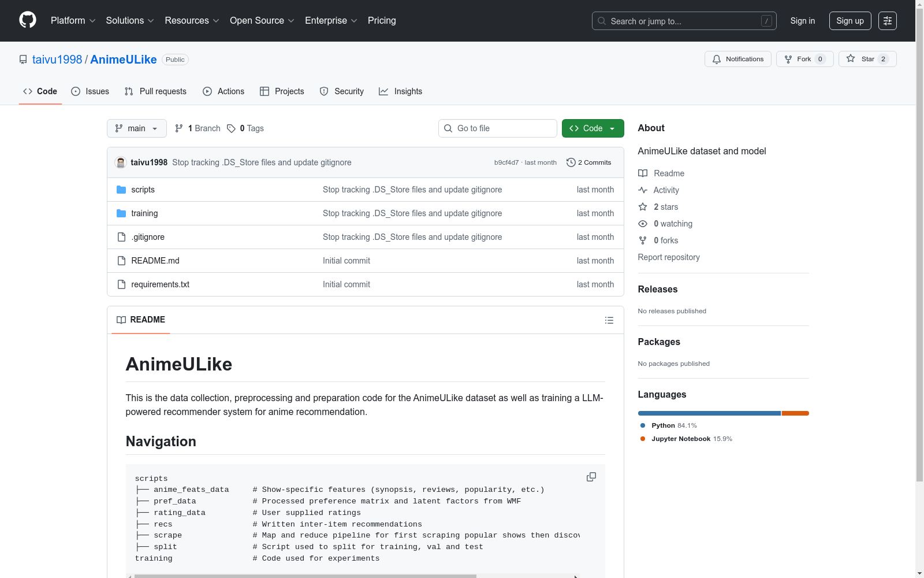This screenshot has width=924, height=578.
Task: Click the Sign in link
Action: pos(803,21)
